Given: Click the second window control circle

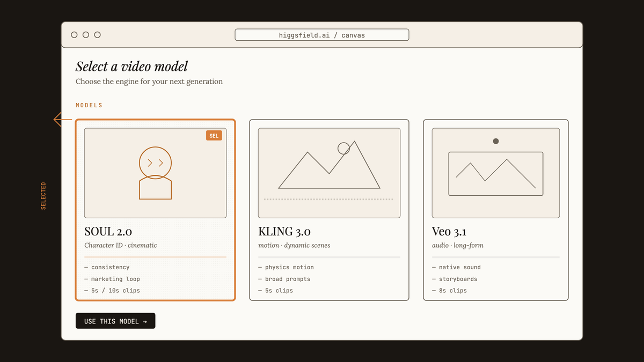Looking at the screenshot, I should coord(86,35).
